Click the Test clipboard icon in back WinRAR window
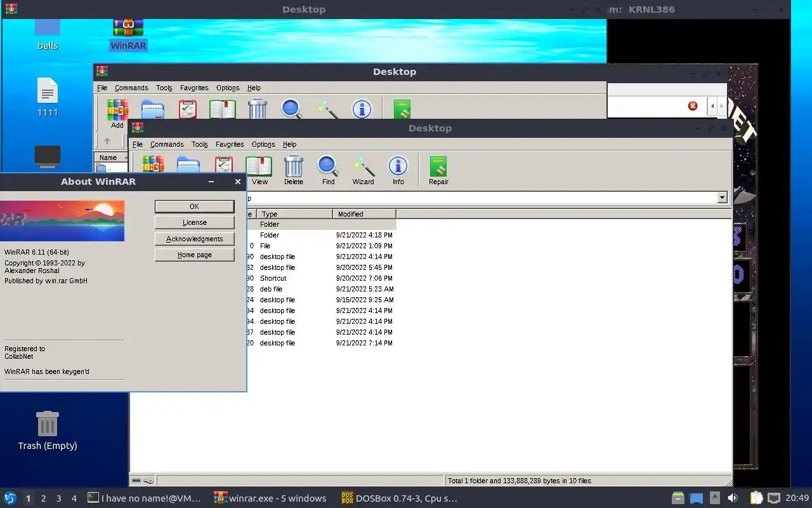This screenshot has height=508, width=812. [188, 109]
